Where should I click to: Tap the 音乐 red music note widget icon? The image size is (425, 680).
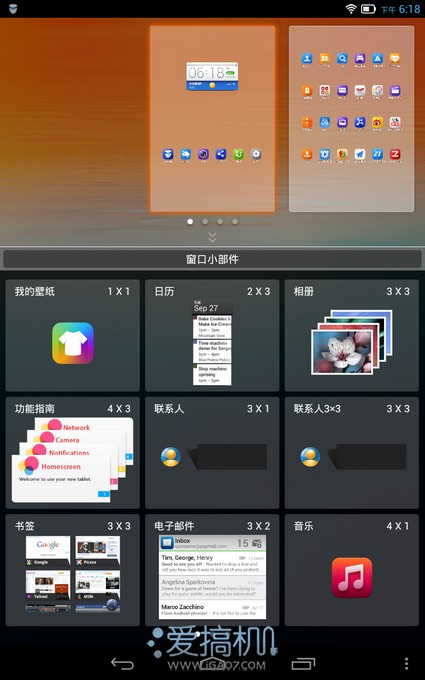tap(352, 578)
